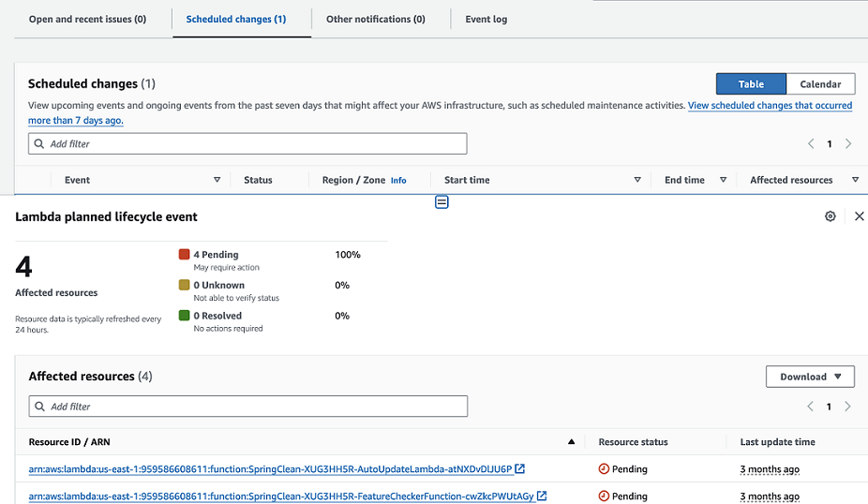868x504 pixels.
Task: Close the Lambda planned lifecycle event panel
Action: tap(859, 216)
